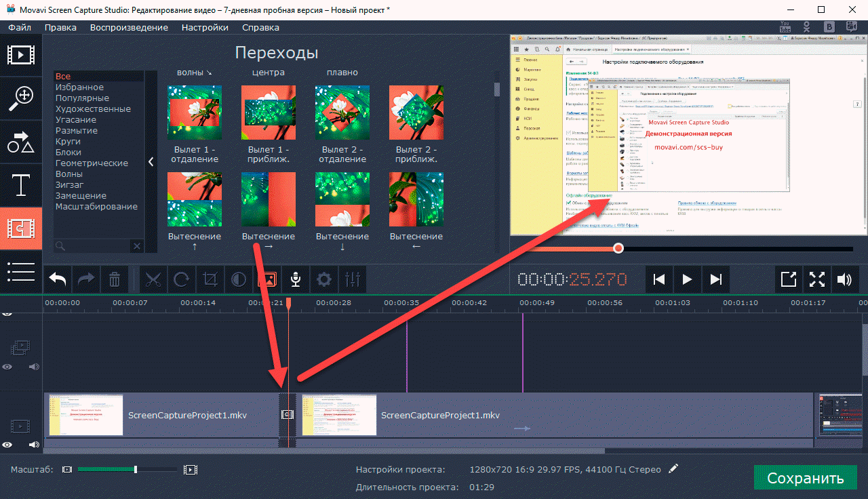The image size is (868, 499).
Task: Open the transition wizard image icon
Action: pyautogui.click(x=268, y=279)
